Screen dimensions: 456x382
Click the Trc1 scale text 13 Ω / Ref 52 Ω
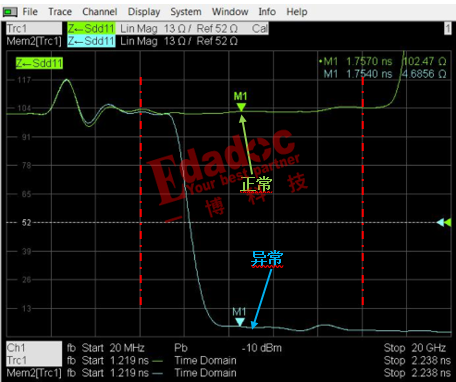201,28
